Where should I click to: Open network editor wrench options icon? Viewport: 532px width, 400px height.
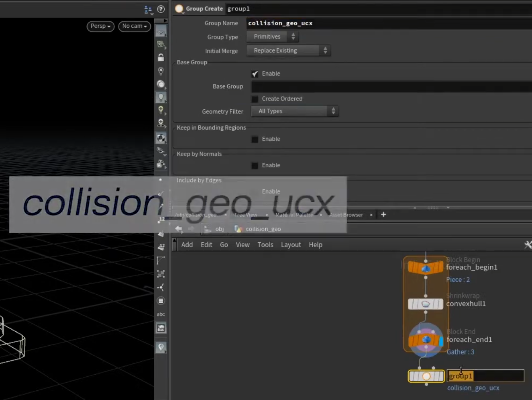click(528, 244)
